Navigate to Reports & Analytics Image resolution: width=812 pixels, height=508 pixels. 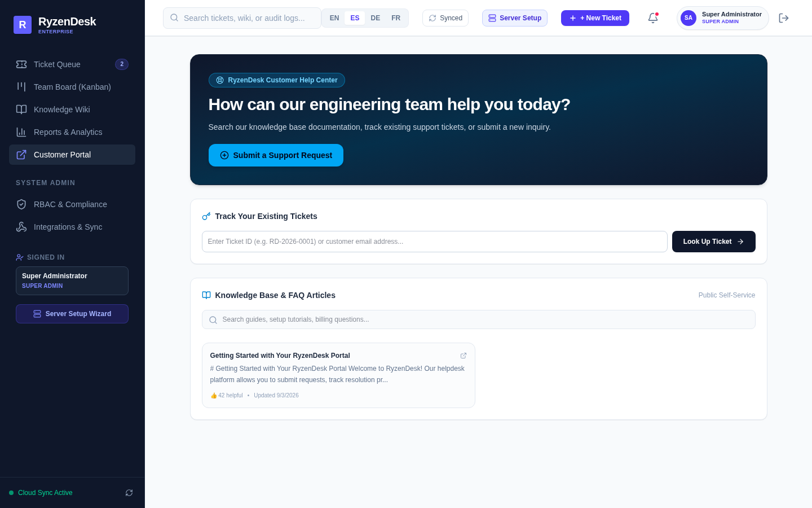[x=72, y=132]
